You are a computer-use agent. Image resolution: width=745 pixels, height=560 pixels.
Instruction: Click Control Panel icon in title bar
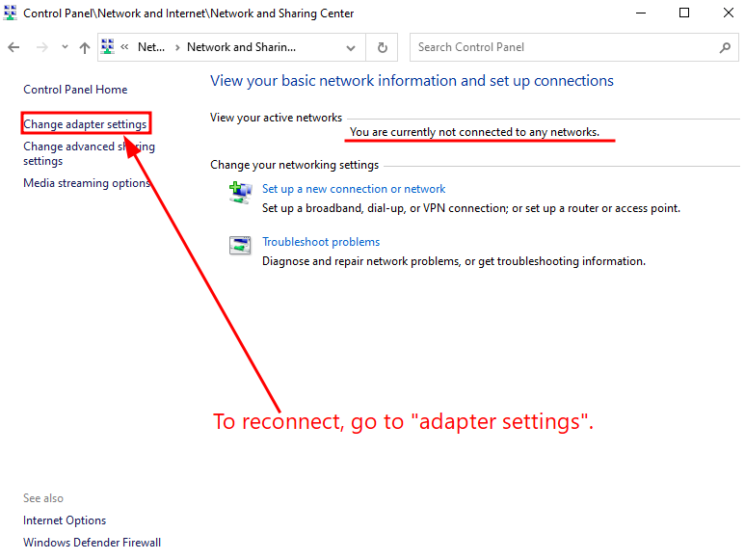(11, 13)
